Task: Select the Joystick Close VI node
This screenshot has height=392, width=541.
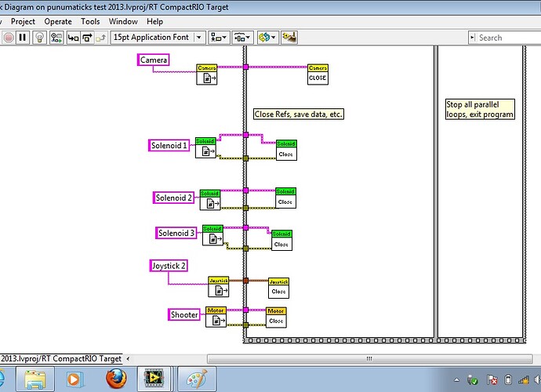Action: point(279,289)
